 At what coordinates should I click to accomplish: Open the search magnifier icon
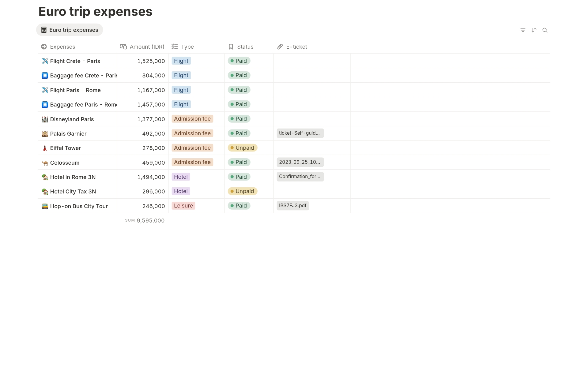545,30
